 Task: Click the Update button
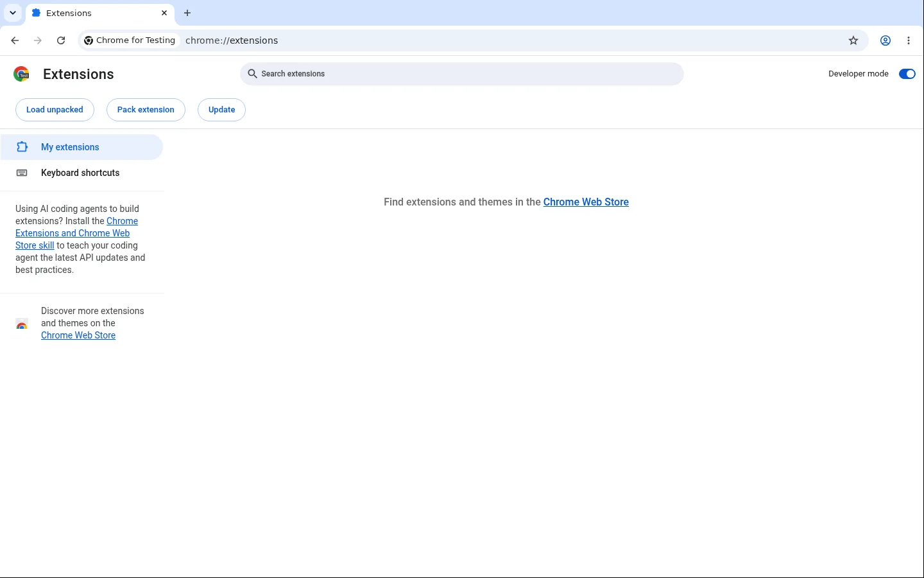click(221, 110)
